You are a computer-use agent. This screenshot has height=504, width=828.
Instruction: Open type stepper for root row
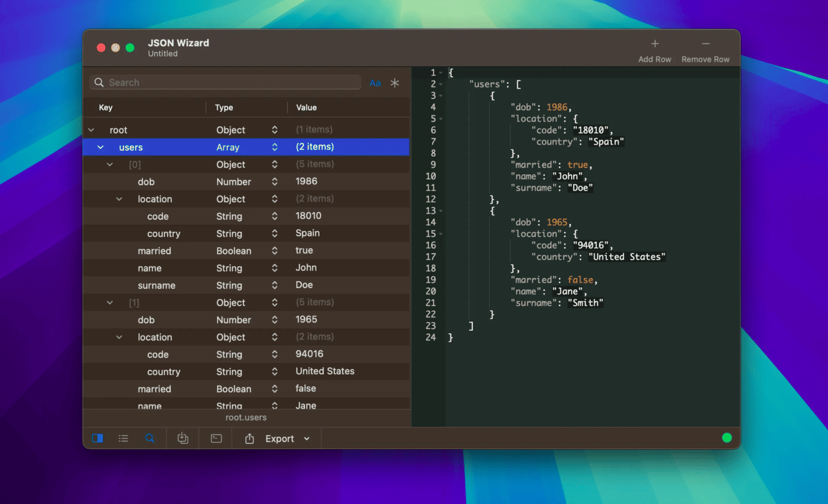coord(275,130)
